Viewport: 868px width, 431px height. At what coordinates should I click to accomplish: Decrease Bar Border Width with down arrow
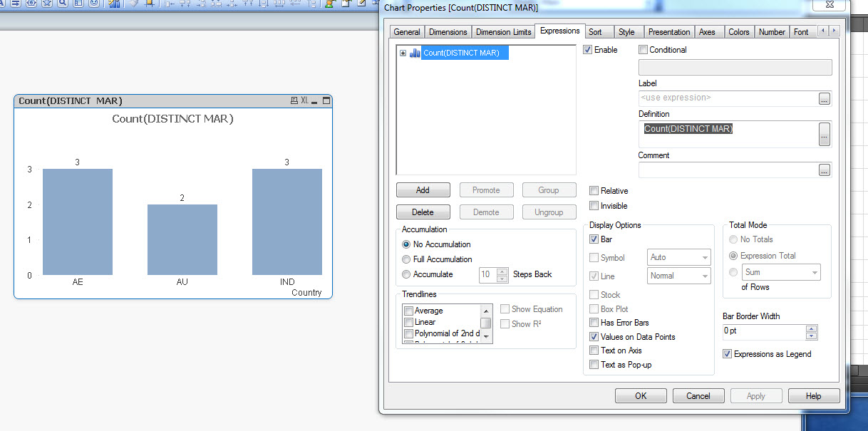pos(811,336)
